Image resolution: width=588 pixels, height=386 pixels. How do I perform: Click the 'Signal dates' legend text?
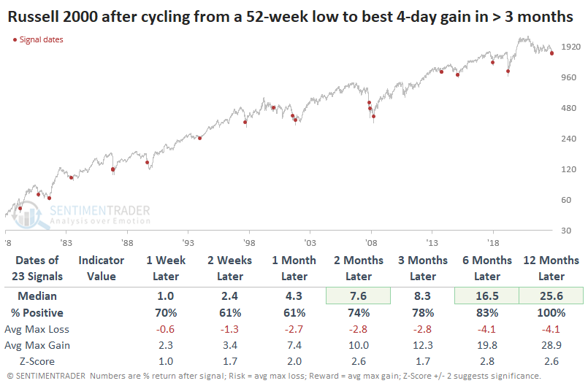43,39
